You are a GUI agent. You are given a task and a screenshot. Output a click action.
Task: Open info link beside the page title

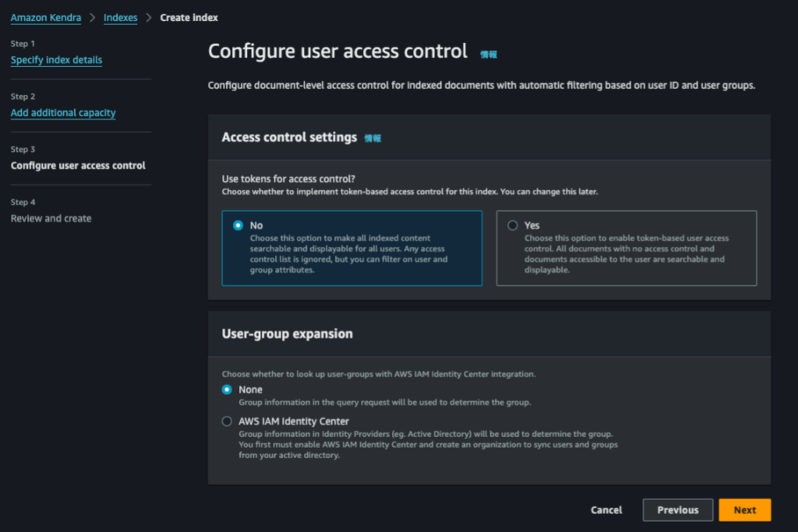click(488, 55)
